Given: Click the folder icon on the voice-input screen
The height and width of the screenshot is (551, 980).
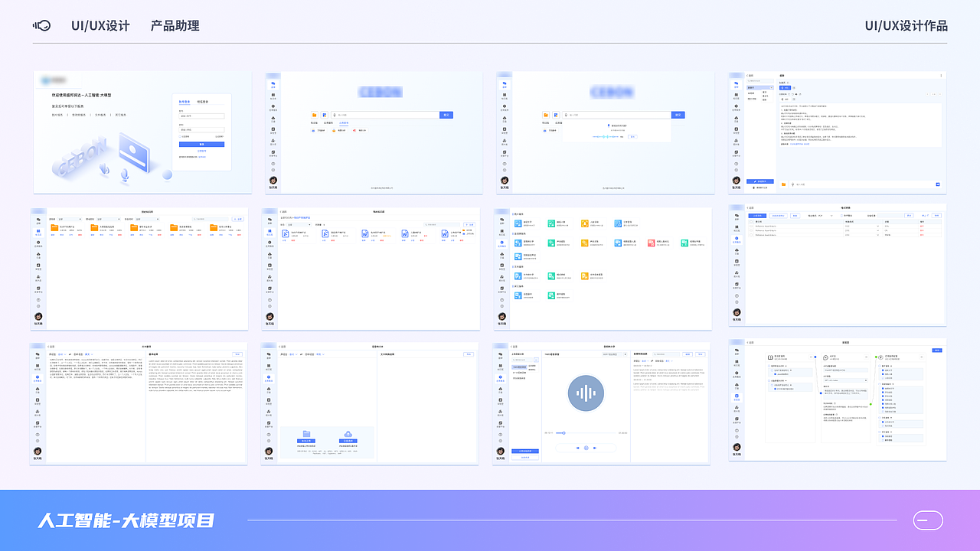Looking at the screenshot, I should [x=547, y=115].
